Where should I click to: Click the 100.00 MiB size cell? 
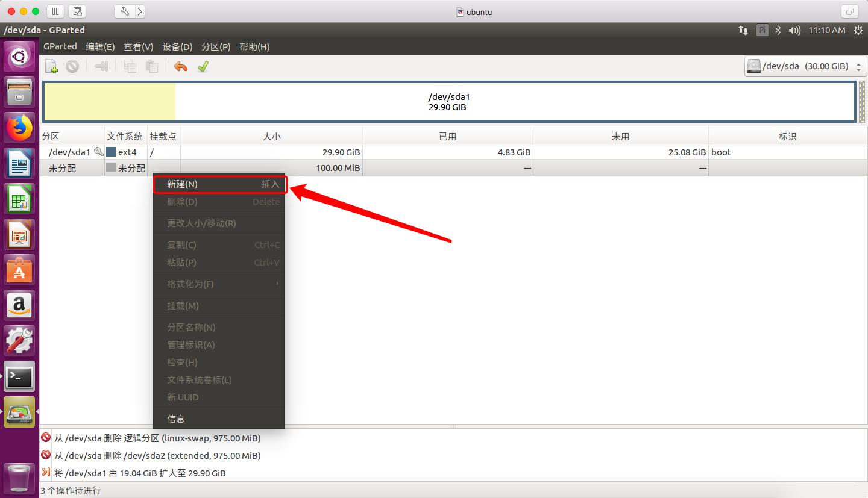271,168
